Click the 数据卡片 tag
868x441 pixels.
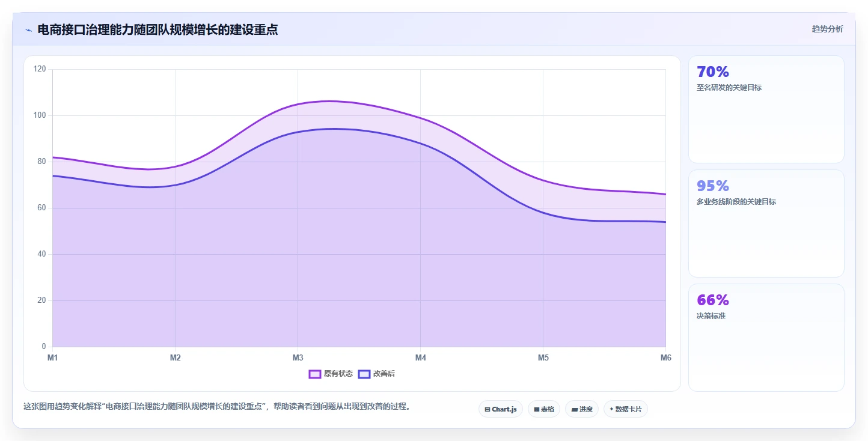(x=626, y=409)
